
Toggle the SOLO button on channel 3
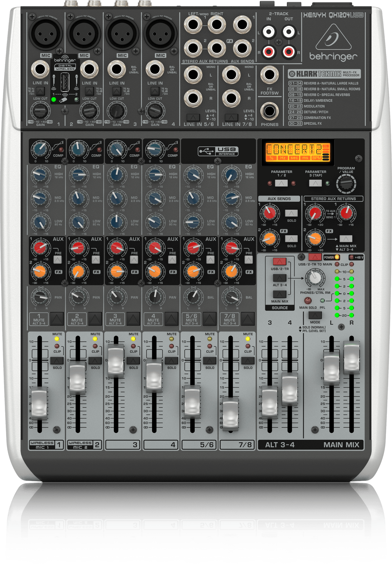[133, 360]
